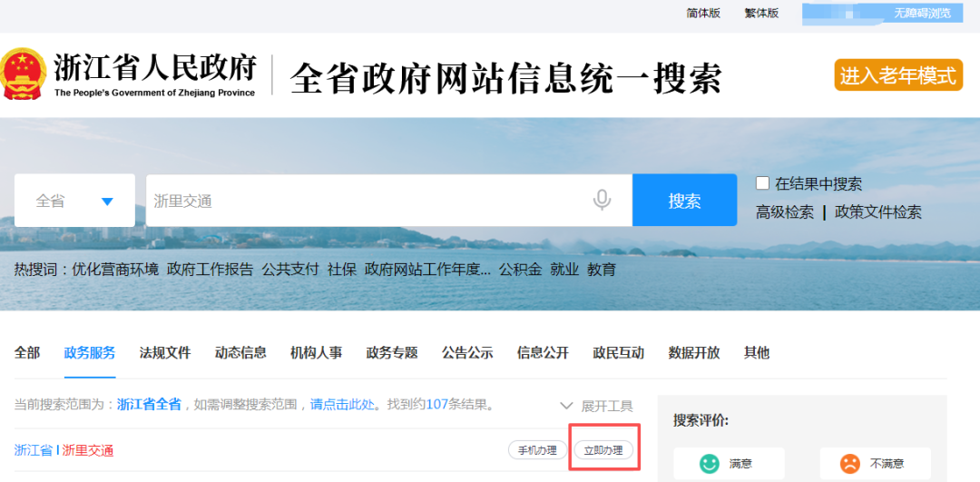This screenshot has height=482, width=980.
Task: Go to the 机构人事 tab
Action: coord(317,352)
